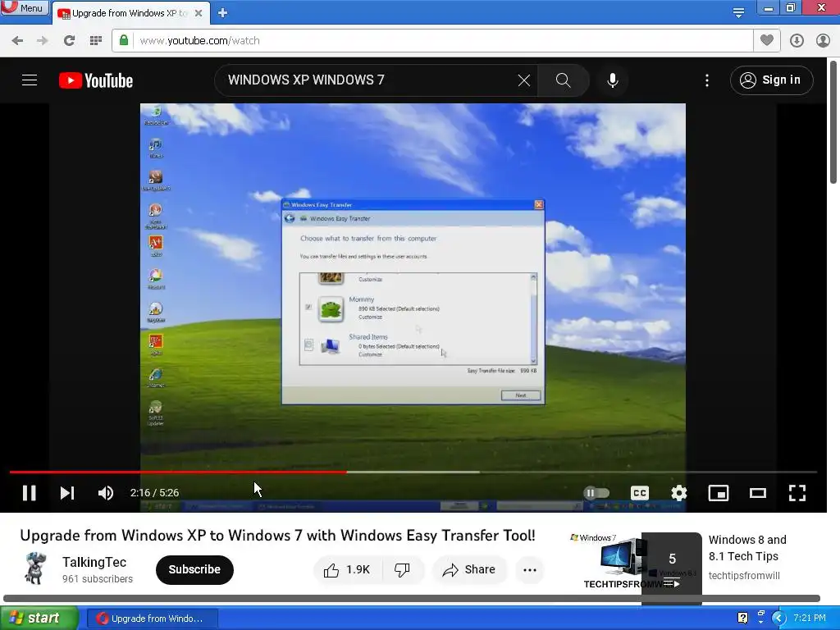This screenshot has width=840, height=630.
Task: Select the Upgrade from Windo... taskbar button
Action: coord(152,619)
